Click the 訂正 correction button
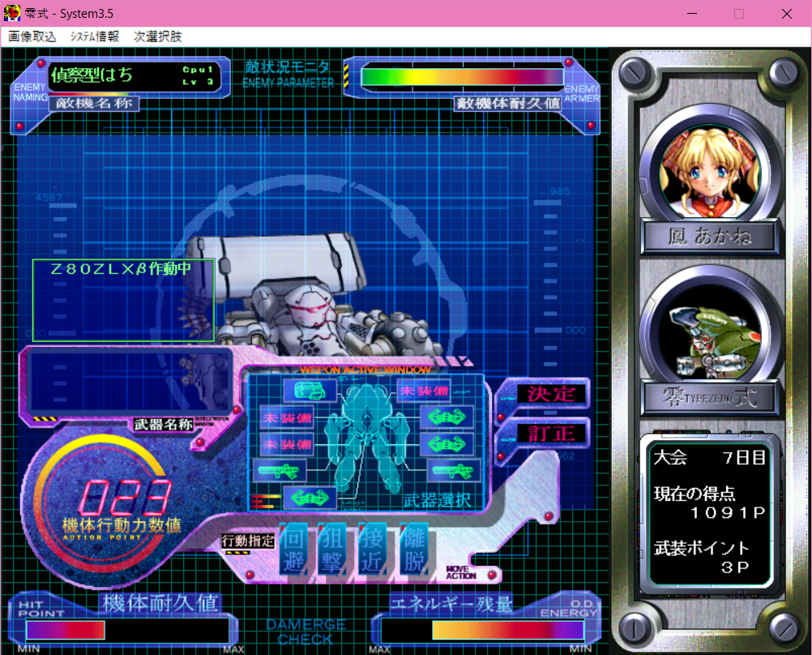 pos(550,433)
